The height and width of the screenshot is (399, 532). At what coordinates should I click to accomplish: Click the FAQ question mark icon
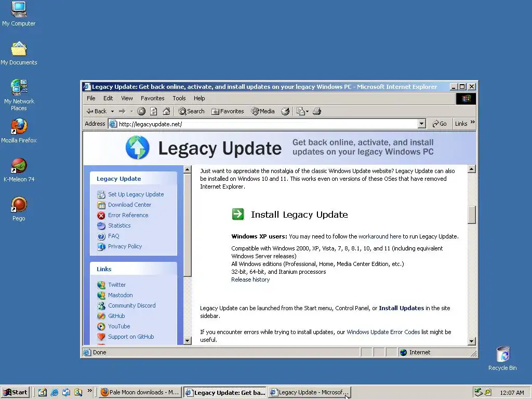[x=101, y=236]
